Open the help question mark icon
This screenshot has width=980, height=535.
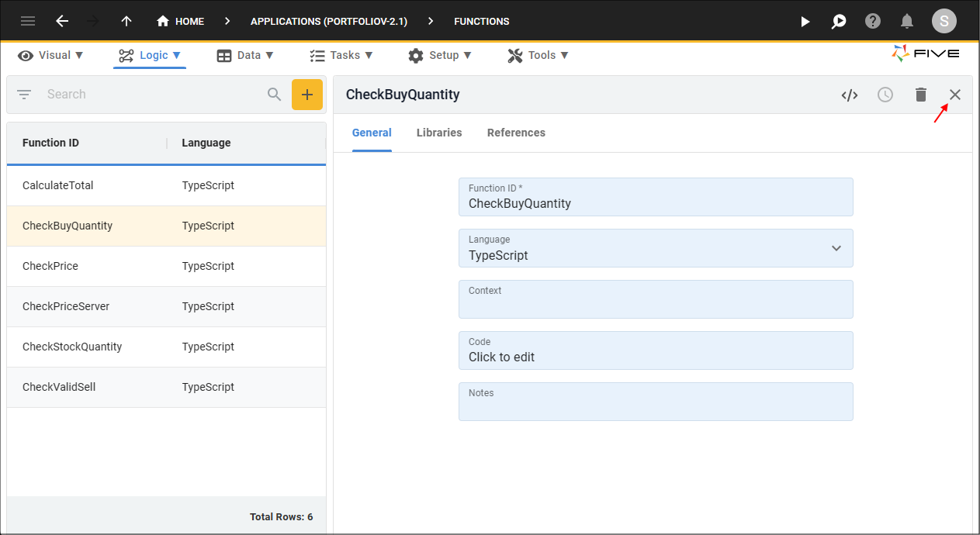pyautogui.click(x=873, y=22)
